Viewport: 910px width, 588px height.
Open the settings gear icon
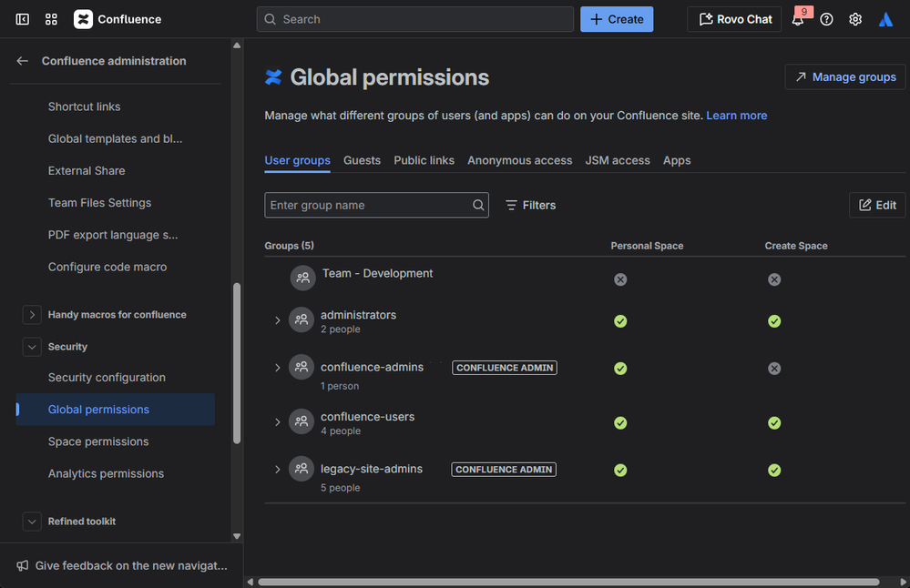point(854,19)
